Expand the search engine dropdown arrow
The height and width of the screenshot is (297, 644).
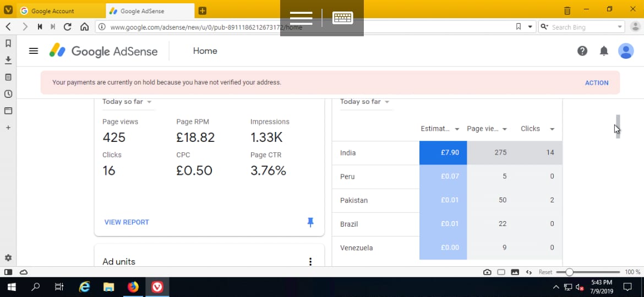pos(619,27)
